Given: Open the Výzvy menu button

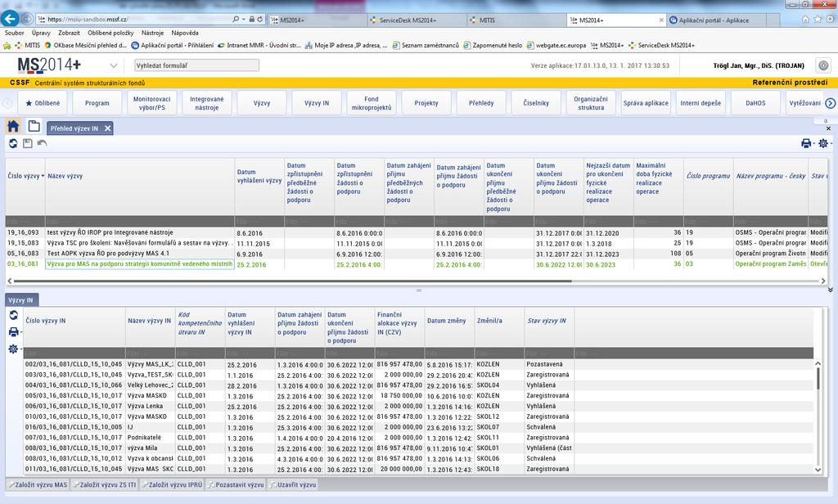Looking at the screenshot, I should pyautogui.click(x=262, y=103).
